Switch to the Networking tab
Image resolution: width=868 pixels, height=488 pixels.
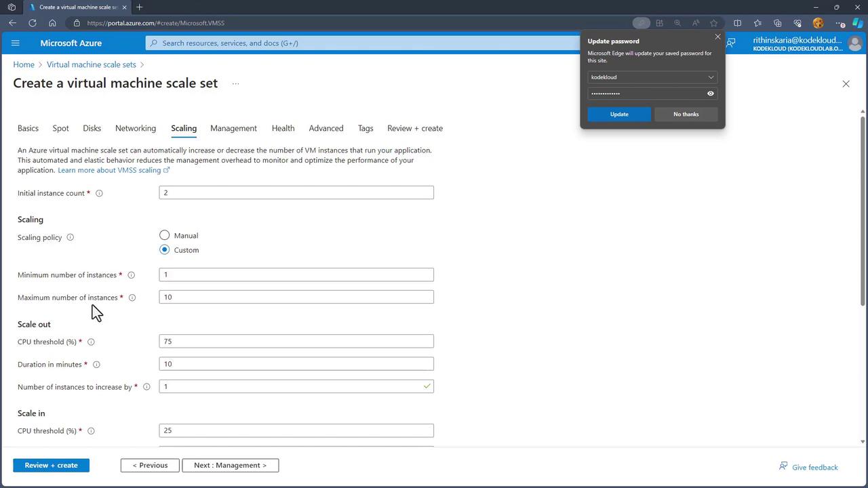click(x=136, y=128)
